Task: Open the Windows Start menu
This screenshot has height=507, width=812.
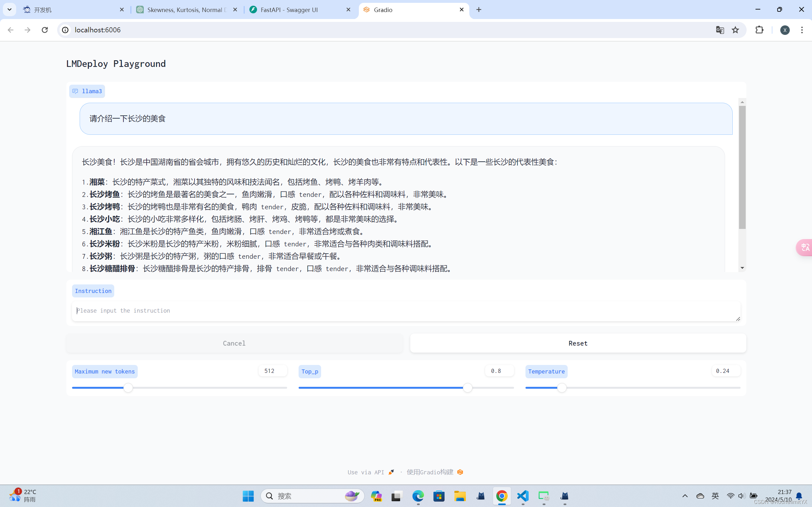Action: click(x=248, y=496)
